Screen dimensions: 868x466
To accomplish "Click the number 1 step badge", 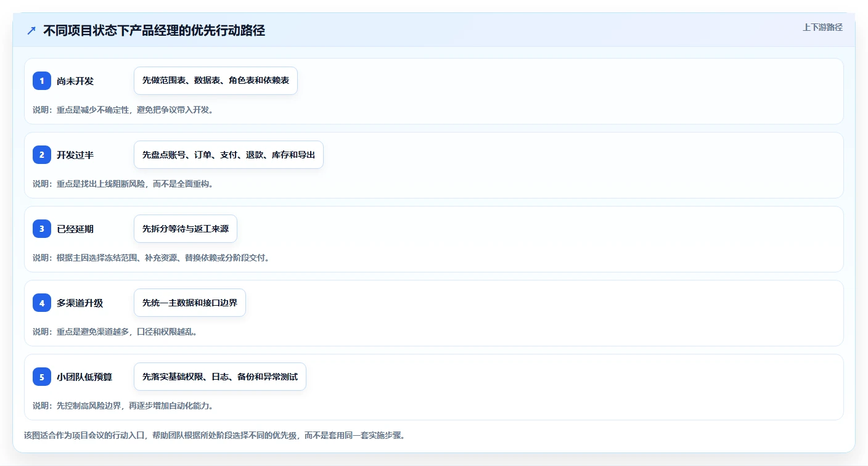I will click(x=42, y=81).
